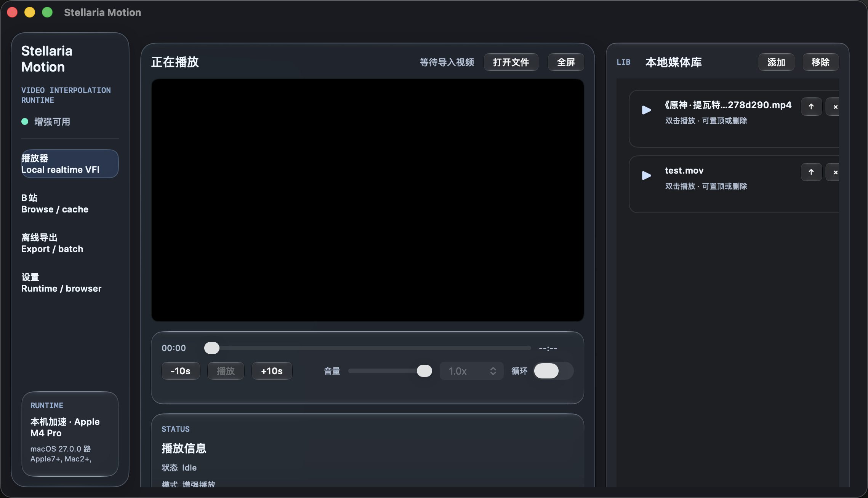Select the test.mov file name
This screenshot has height=498, width=868.
684,171
